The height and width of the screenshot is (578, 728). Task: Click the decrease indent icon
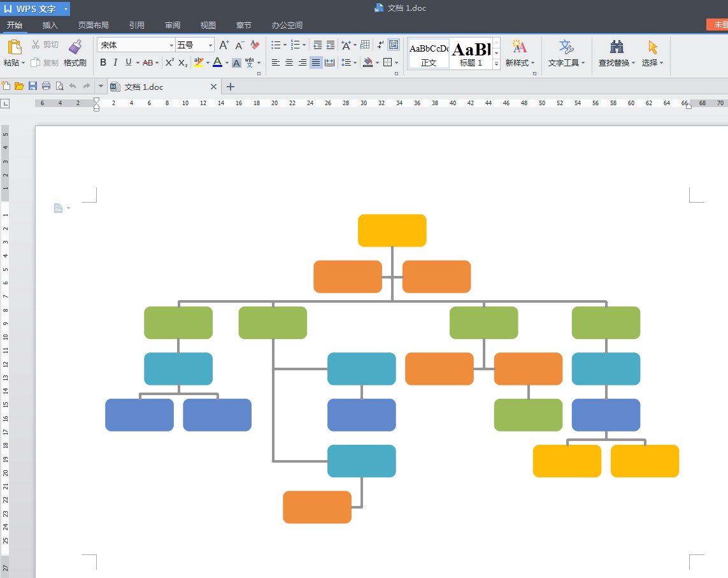coord(318,45)
